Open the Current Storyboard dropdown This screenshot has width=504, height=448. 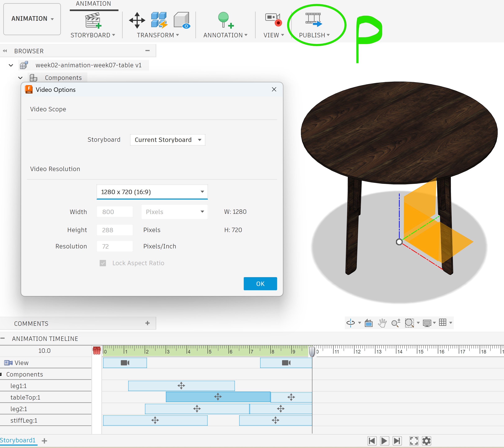click(x=168, y=140)
